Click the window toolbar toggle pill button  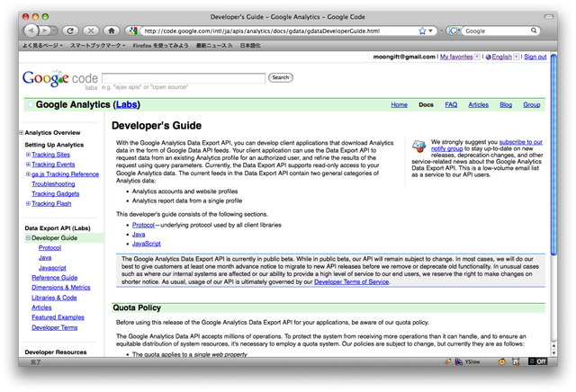pos(549,16)
